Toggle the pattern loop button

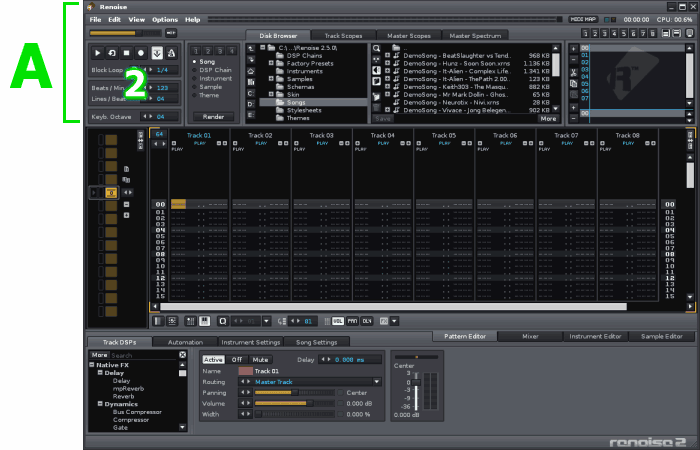(x=112, y=53)
